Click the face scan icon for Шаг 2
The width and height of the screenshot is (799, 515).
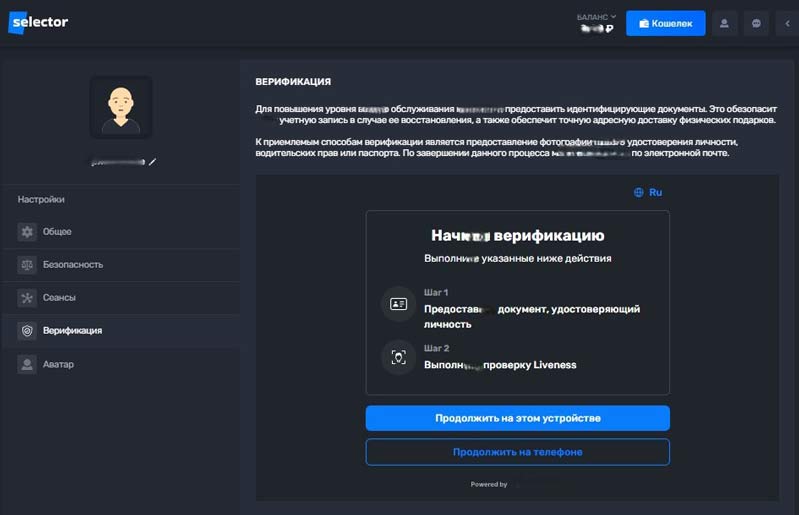(x=398, y=358)
